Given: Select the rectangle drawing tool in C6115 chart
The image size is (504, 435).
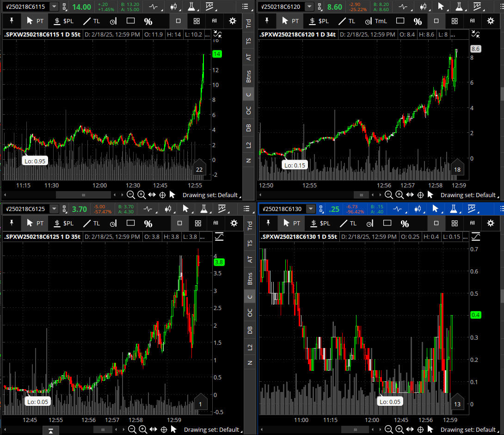Looking at the screenshot, I should pyautogui.click(x=130, y=20).
